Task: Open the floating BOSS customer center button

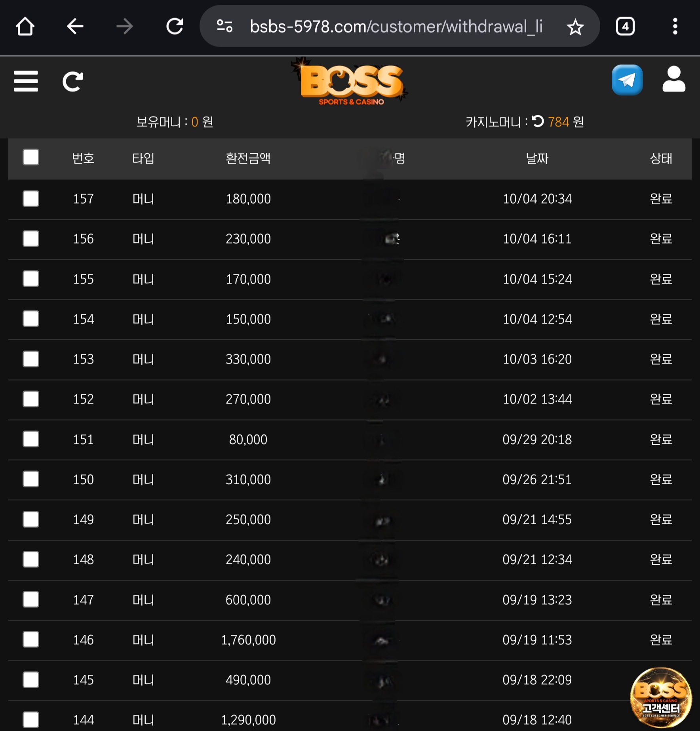Action: coord(661,698)
